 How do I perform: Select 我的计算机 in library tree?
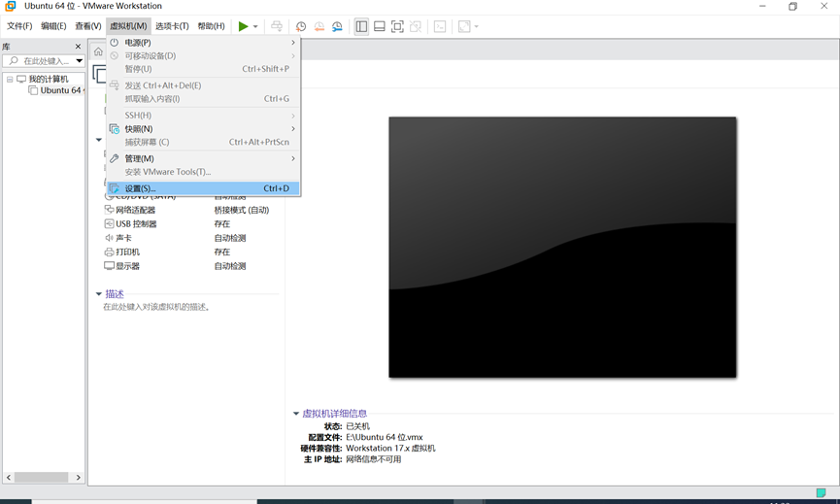pos(49,80)
